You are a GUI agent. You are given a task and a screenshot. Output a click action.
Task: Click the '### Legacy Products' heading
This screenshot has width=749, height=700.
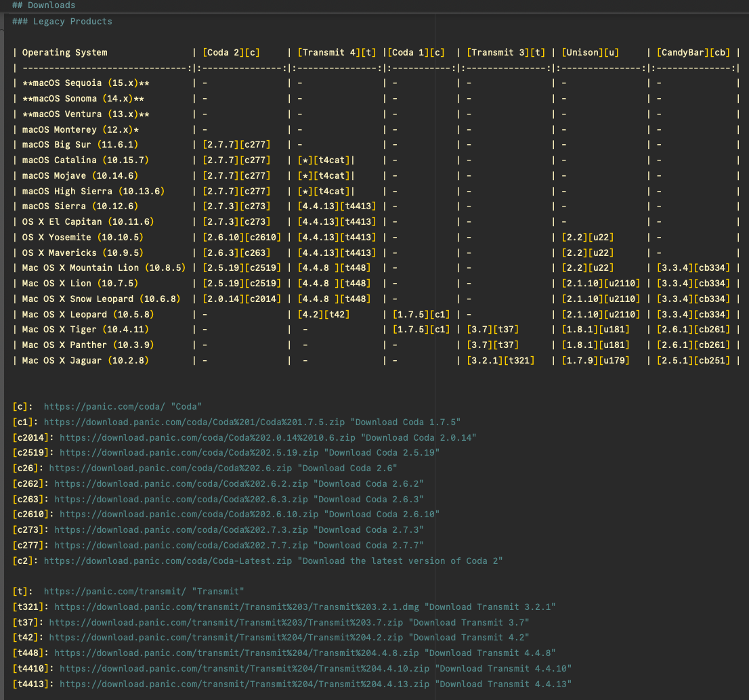[62, 22]
